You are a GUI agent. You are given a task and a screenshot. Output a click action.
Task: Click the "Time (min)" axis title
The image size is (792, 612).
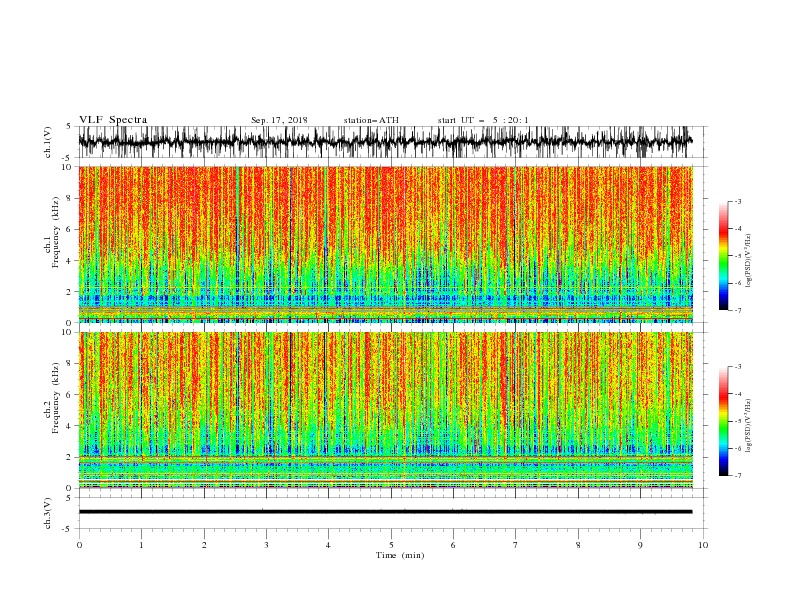click(x=400, y=555)
